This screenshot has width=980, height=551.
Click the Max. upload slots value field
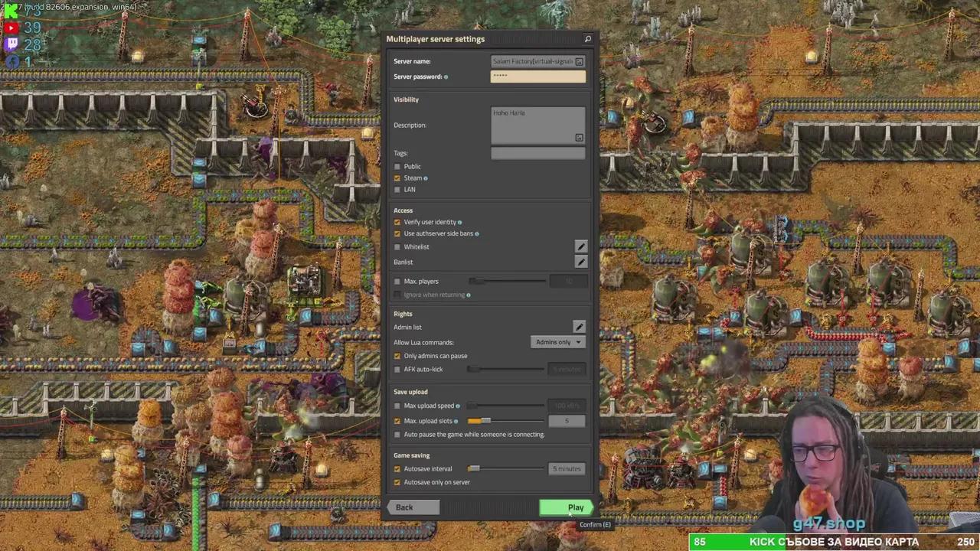tap(567, 421)
